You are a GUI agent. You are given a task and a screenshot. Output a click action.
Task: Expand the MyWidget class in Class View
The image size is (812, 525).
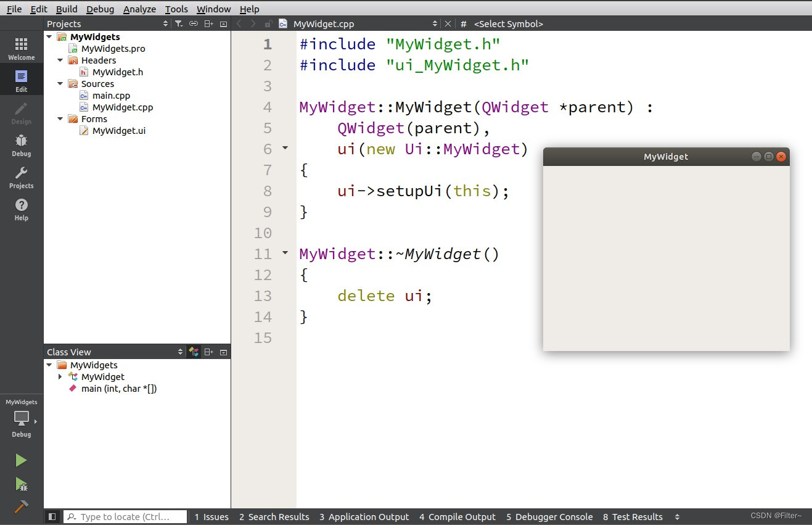pyautogui.click(x=60, y=376)
